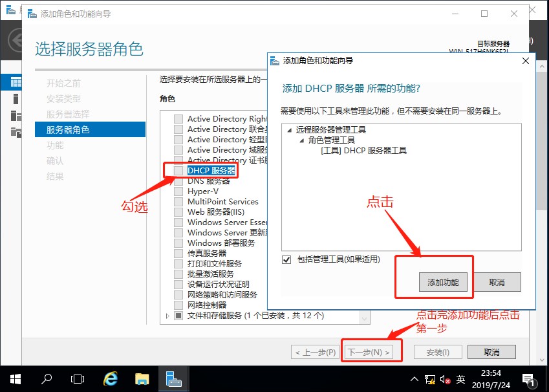Check 传真服务器 checkbox
The image size is (549, 392).
tap(178, 254)
